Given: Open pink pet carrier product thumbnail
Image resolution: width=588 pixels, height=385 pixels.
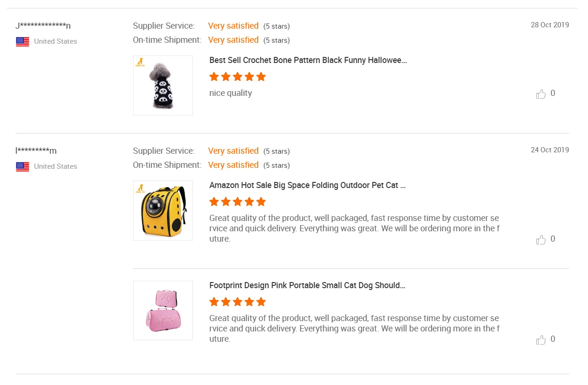Looking at the screenshot, I should click(163, 310).
